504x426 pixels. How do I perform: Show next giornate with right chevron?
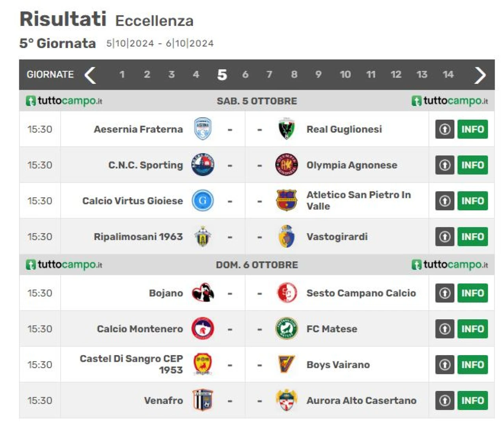point(480,75)
